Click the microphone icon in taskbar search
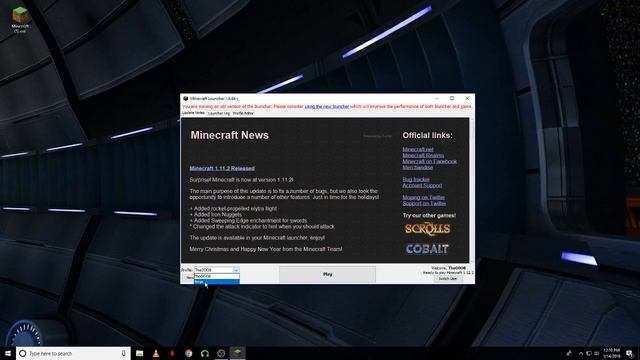This screenshot has height=360, width=640. tap(124, 353)
